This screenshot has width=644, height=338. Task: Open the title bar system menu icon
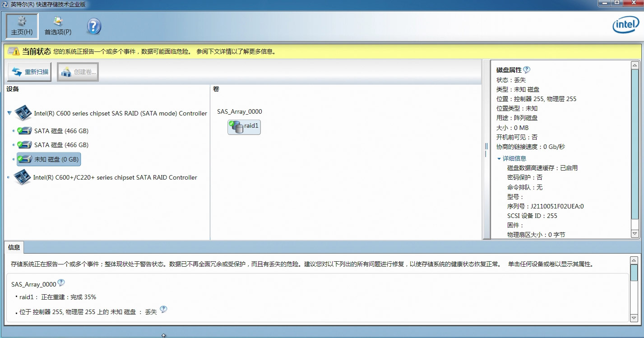point(5,5)
